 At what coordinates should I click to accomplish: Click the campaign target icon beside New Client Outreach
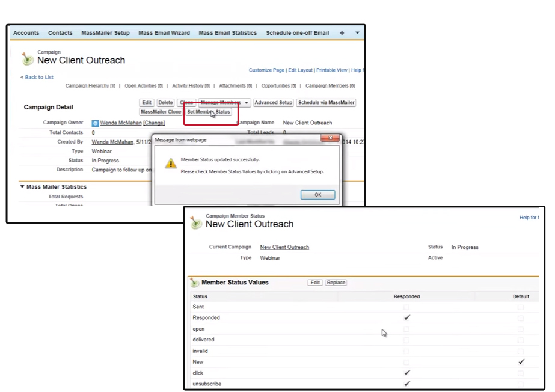pos(27,58)
